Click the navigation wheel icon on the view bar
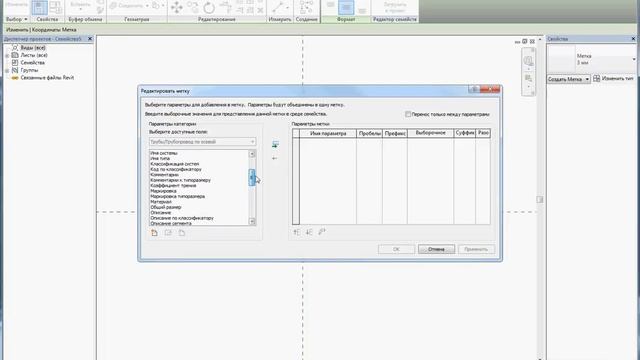Image resolution: width=640 pixels, height=360 pixels. [x=528, y=60]
